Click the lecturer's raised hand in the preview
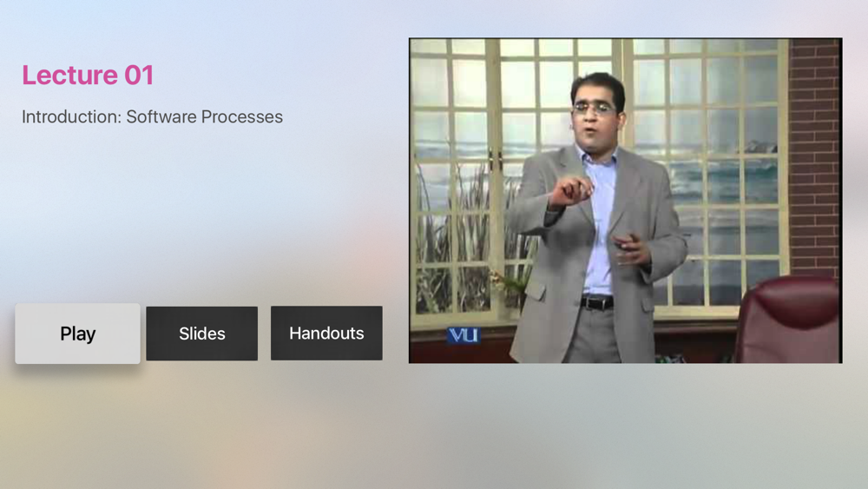Viewport: 868px width, 489px height. (569, 192)
